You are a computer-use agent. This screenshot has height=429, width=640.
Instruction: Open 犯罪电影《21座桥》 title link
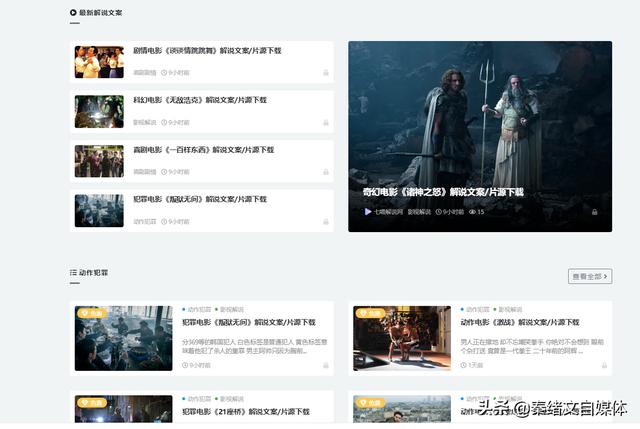pyautogui.click(x=246, y=412)
